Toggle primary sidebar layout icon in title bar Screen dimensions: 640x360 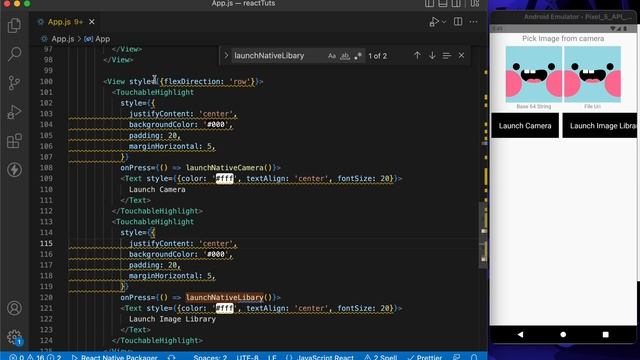tap(429, 4)
